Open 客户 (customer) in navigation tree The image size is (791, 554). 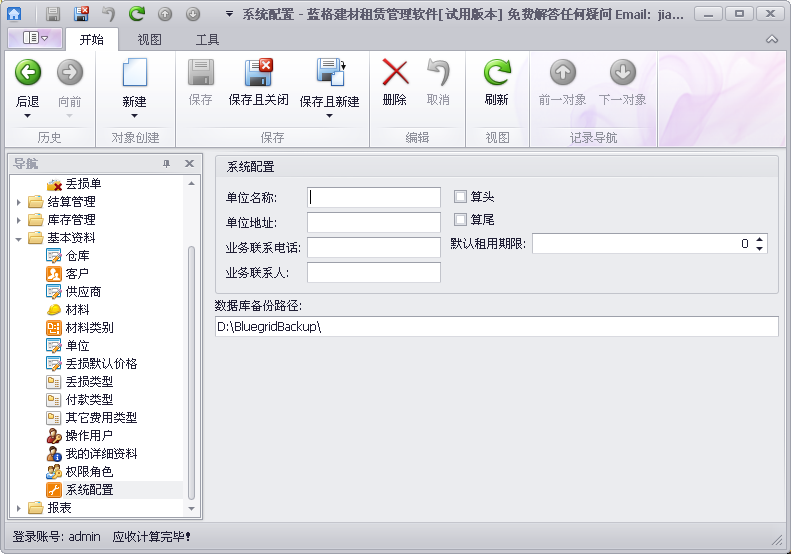(77, 274)
